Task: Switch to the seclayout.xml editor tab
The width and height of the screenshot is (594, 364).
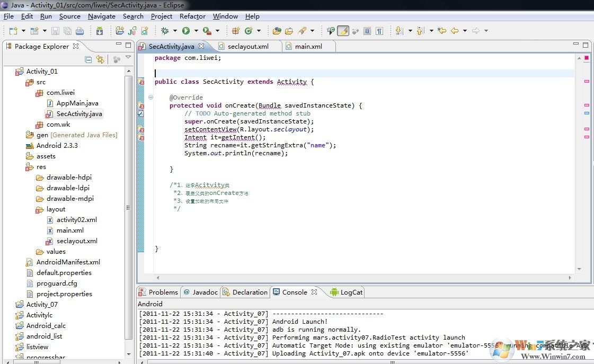Action: pyautogui.click(x=247, y=47)
